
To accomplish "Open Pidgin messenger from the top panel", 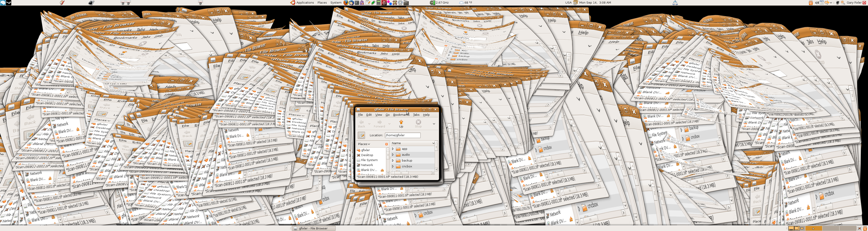I will [362, 3].
